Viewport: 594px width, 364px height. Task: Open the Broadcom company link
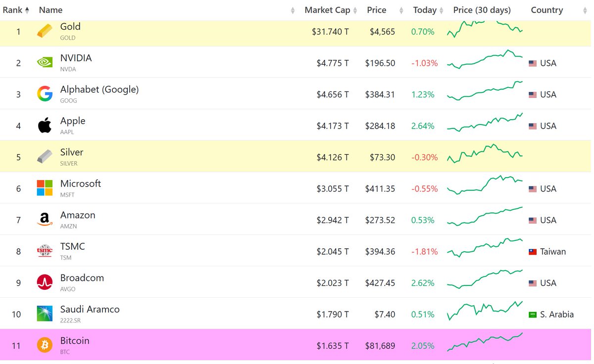82,278
